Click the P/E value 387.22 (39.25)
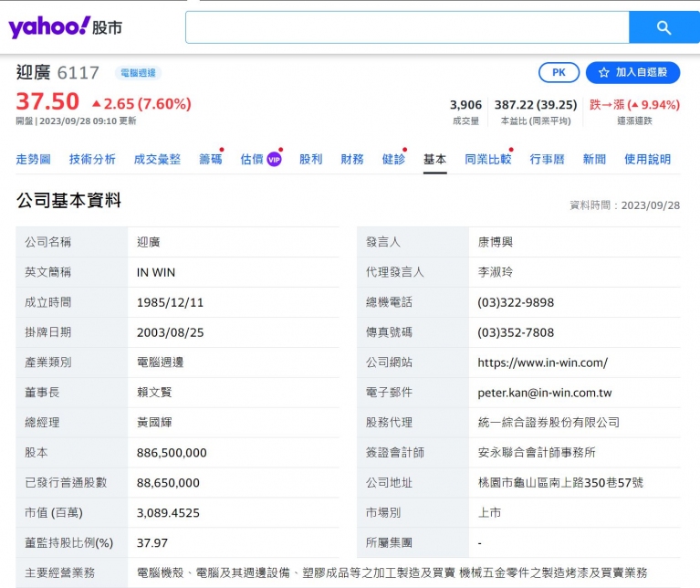The width and height of the screenshot is (700, 588). pos(536,105)
